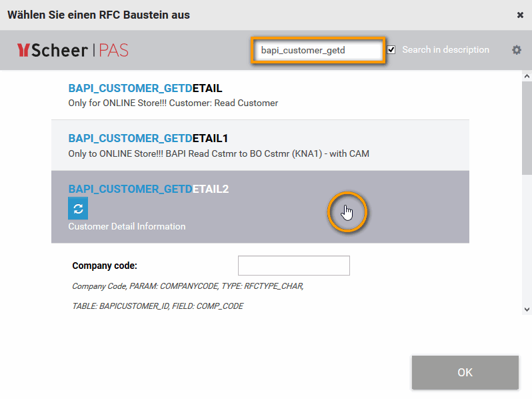Click the 'Search in description' label text
532x399 pixels.
445,50
